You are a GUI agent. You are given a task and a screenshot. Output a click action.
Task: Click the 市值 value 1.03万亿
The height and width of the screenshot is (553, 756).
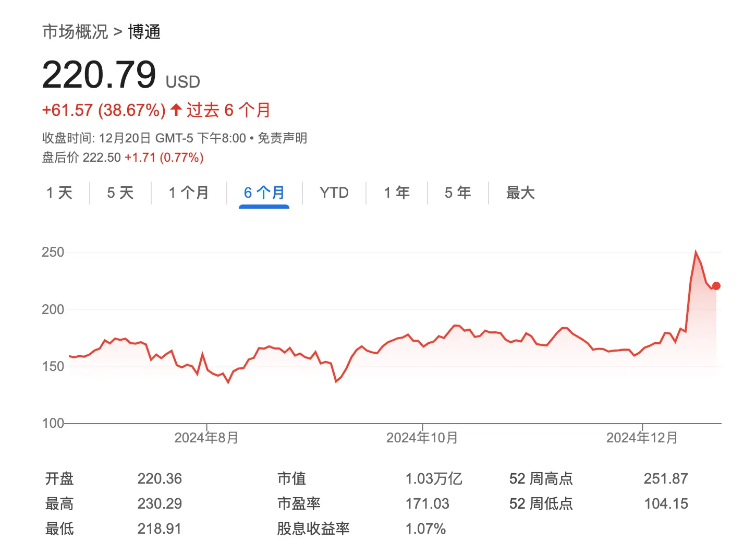point(434,478)
